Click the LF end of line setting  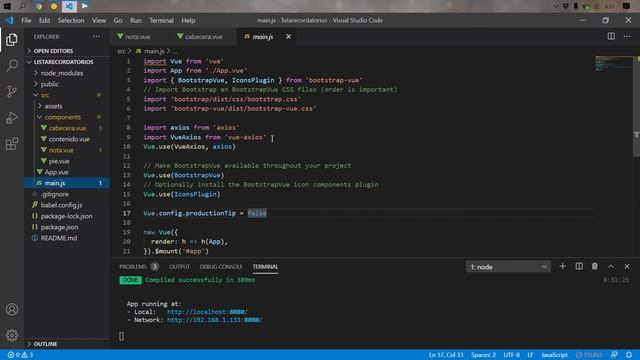click(x=530, y=355)
